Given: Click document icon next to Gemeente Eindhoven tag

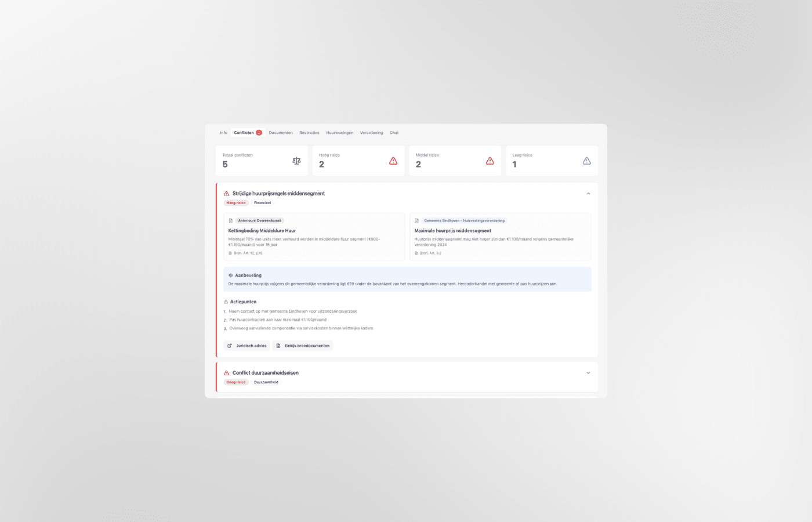Looking at the screenshot, I should click(416, 220).
